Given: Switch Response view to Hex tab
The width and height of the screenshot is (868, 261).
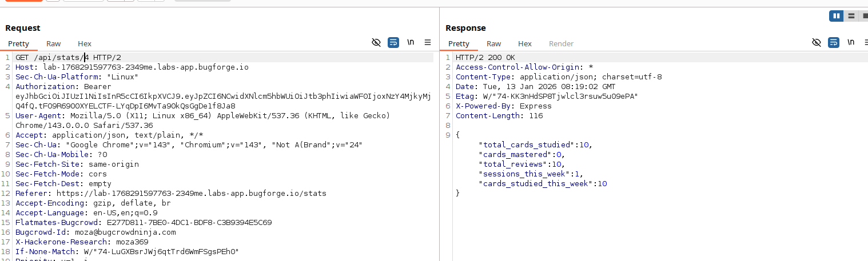Looking at the screenshot, I should pyautogui.click(x=525, y=43).
